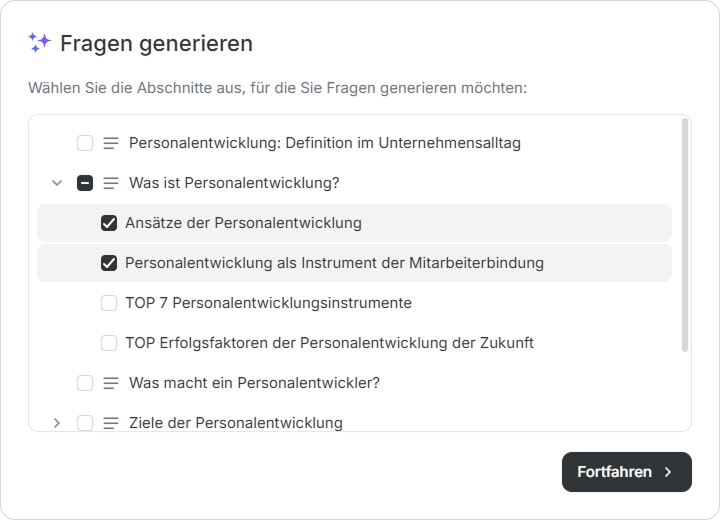
Task: Check the Was macht ein Personalentwickler? box
Action: (x=85, y=383)
